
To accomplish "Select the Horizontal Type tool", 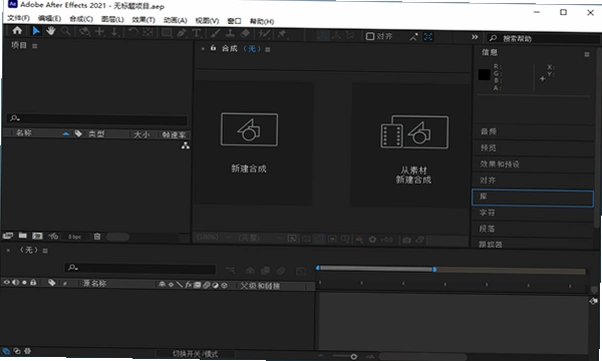I will (196, 33).
